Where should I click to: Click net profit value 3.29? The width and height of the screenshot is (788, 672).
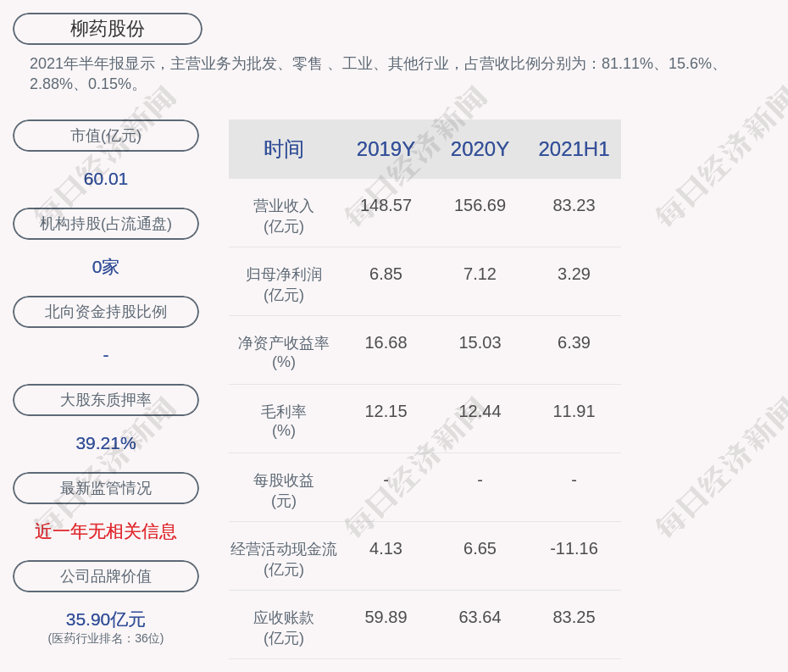click(x=574, y=275)
